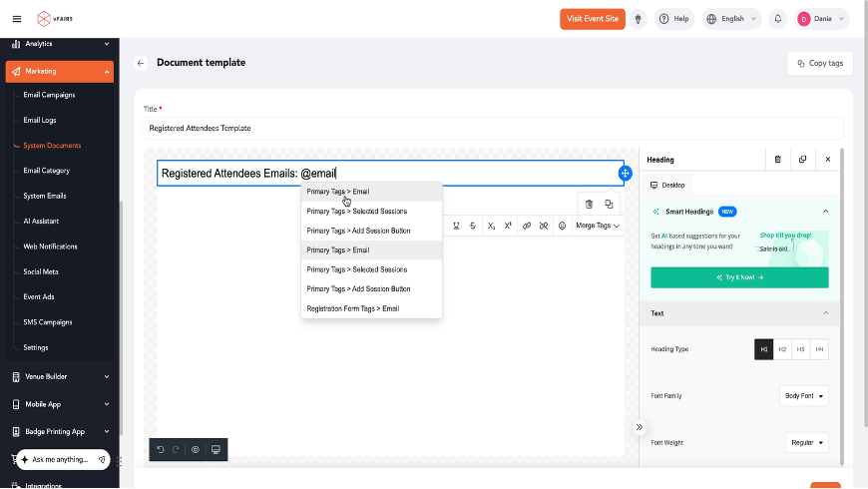The height and width of the screenshot is (489, 868).
Task: Switch to desktop view monitor icon
Action: (216, 450)
